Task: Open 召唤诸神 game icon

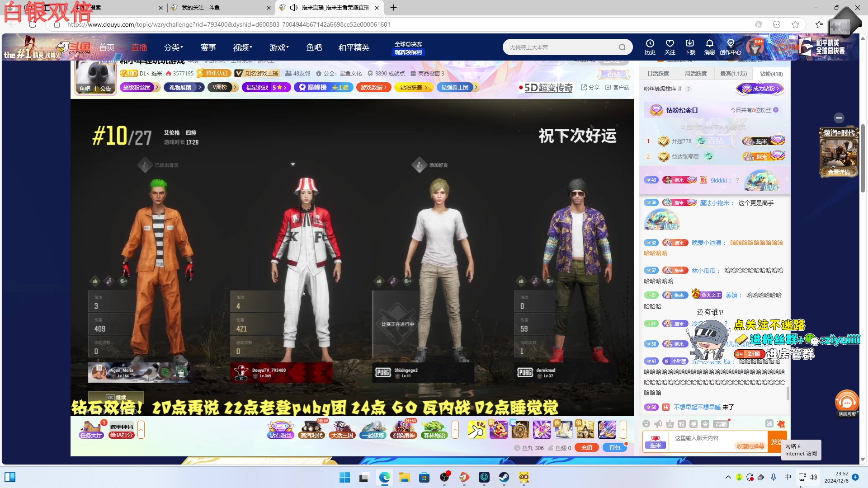Action: pyautogui.click(x=404, y=430)
